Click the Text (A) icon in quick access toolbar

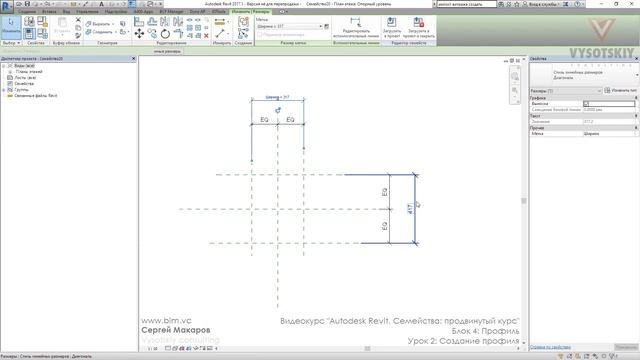click(x=102, y=4)
